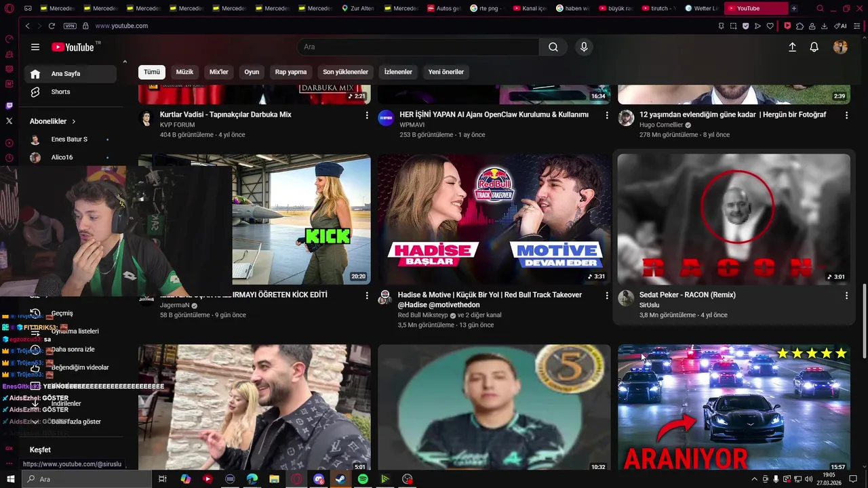The height and width of the screenshot is (488, 868).
Task: Play the Hadise Motive Red Bull thumbnail
Action: click(x=494, y=220)
